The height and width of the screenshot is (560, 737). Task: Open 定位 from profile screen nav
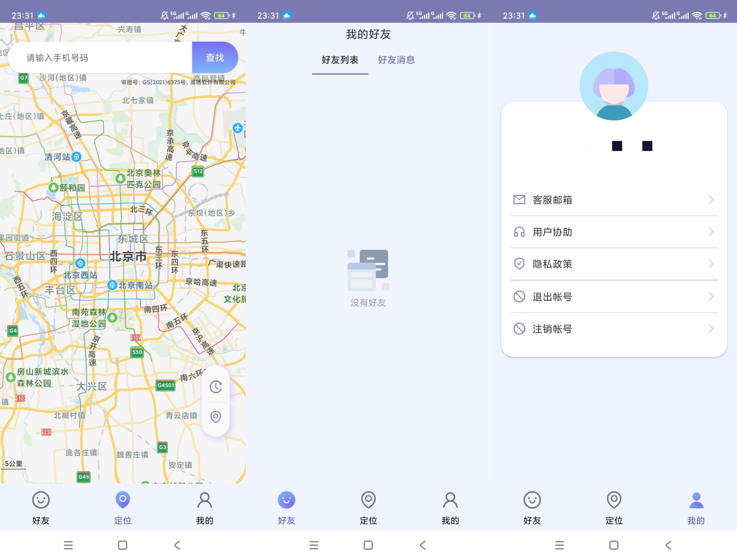(x=614, y=500)
